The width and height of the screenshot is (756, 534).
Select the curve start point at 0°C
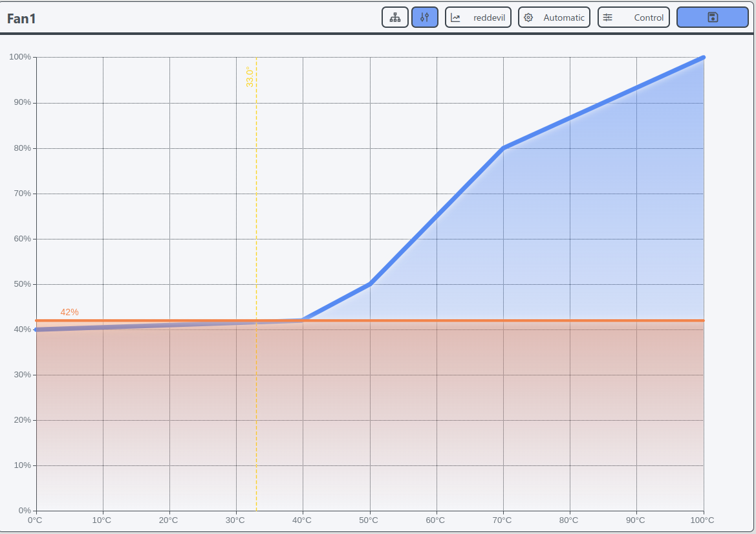point(36,329)
